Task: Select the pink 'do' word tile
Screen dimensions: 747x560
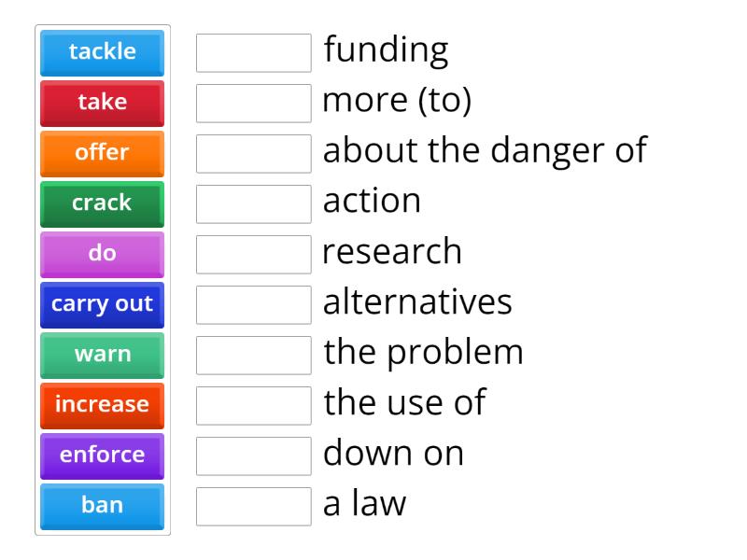Action: [x=102, y=254]
